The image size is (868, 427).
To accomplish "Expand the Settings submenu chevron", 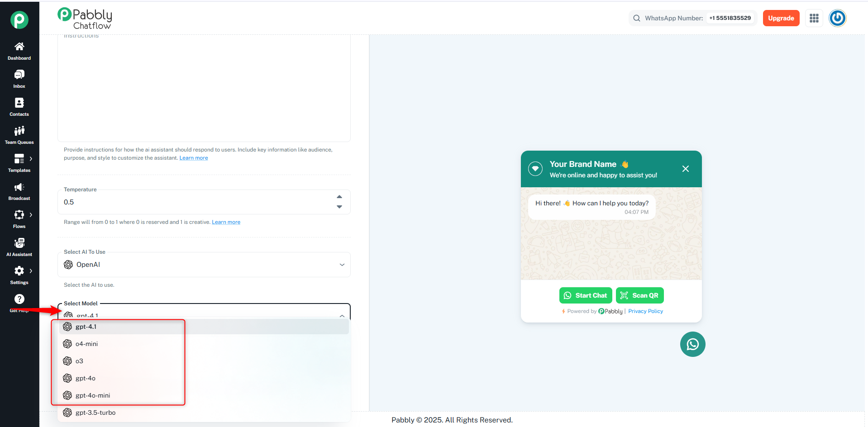I will (x=31, y=271).
